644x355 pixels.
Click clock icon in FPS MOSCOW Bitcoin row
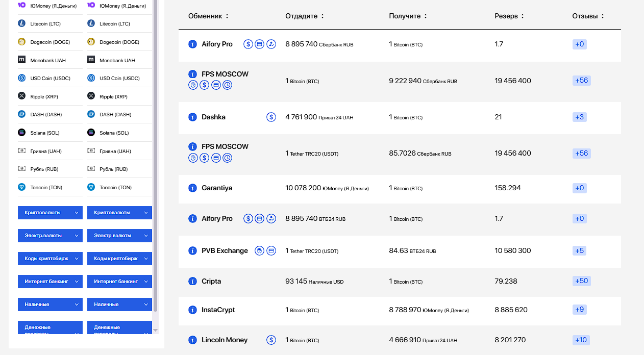tap(228, 85)
